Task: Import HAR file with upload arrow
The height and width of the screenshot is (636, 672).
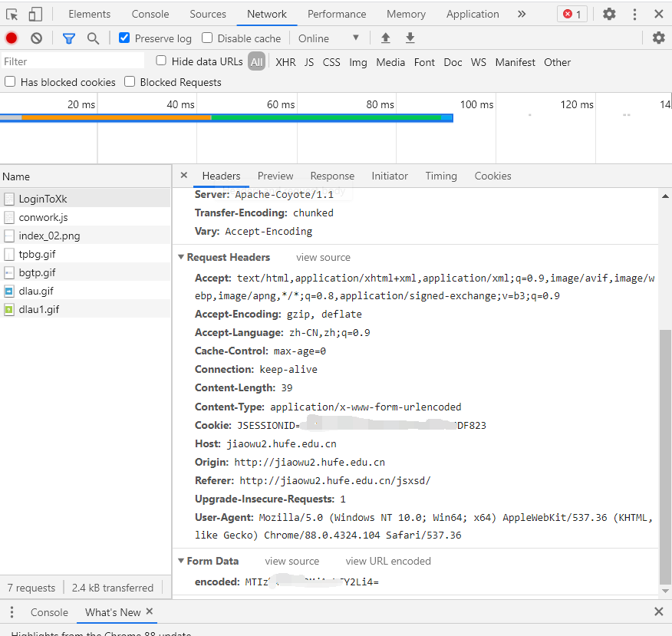Action: coord(386,38)
